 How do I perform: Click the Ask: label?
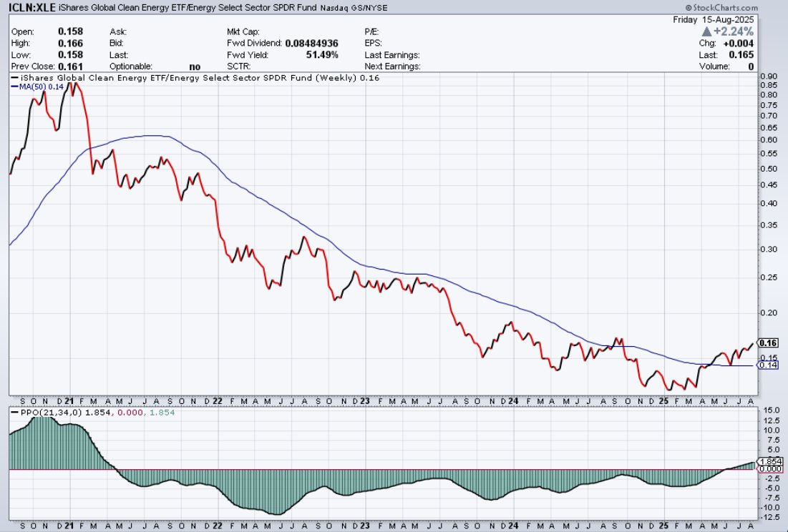118,31
